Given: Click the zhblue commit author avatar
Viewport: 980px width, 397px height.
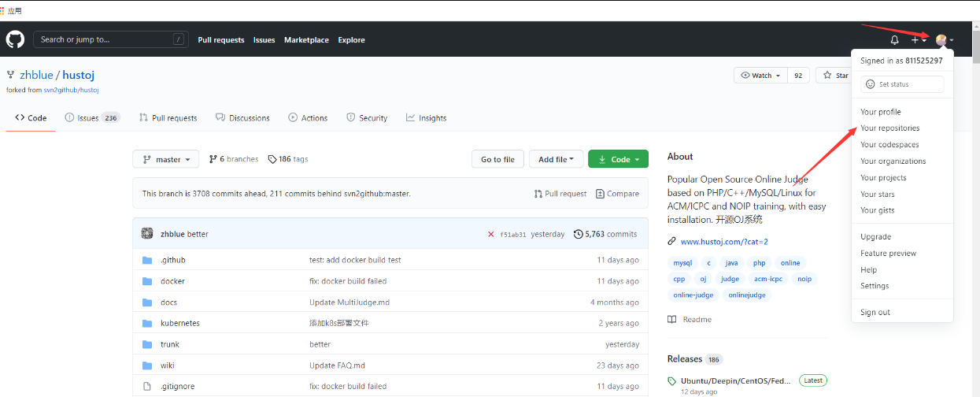Looking at the screenshot, I should 147,234.
